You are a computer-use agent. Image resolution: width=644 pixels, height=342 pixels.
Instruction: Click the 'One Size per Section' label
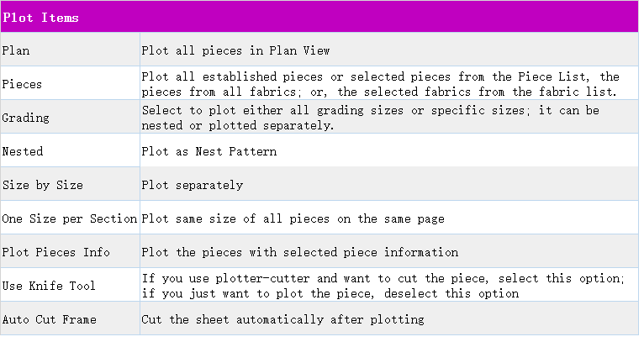coord(70,218)
